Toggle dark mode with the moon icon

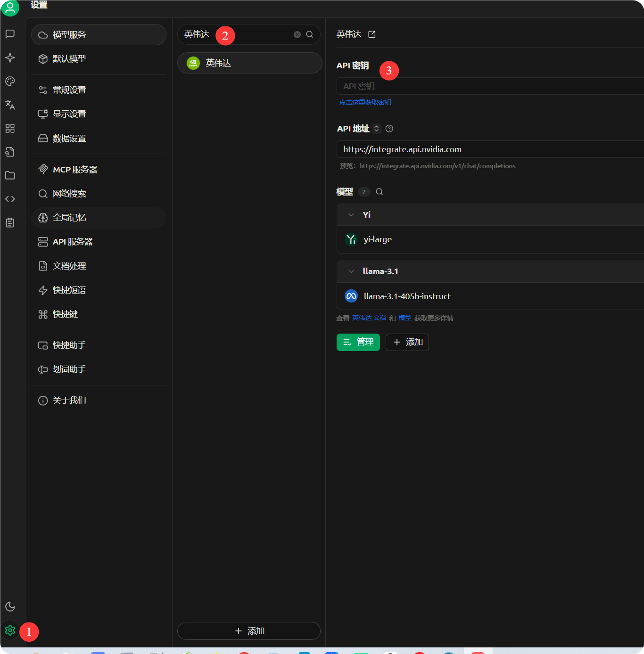[x=10, y=607]
